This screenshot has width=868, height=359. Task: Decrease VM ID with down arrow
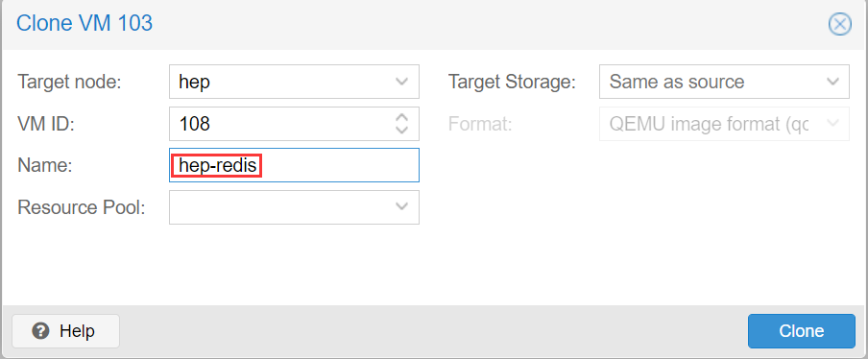point(402,130)
